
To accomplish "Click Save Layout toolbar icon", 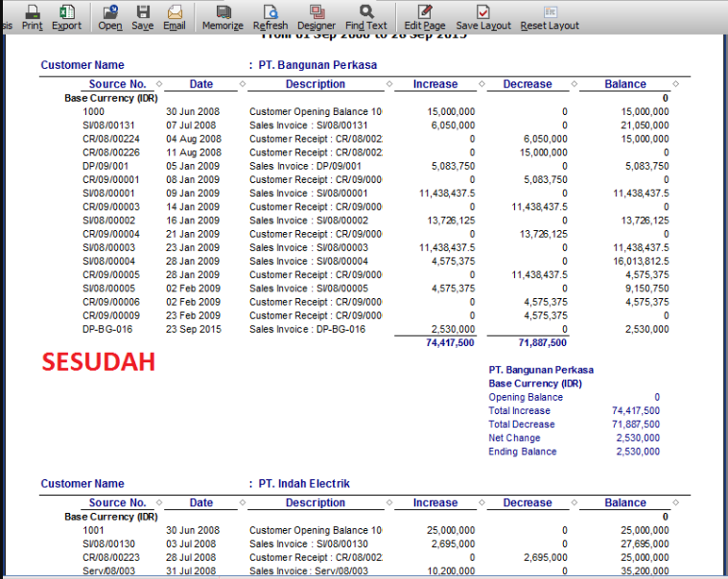I will (482, 17).
